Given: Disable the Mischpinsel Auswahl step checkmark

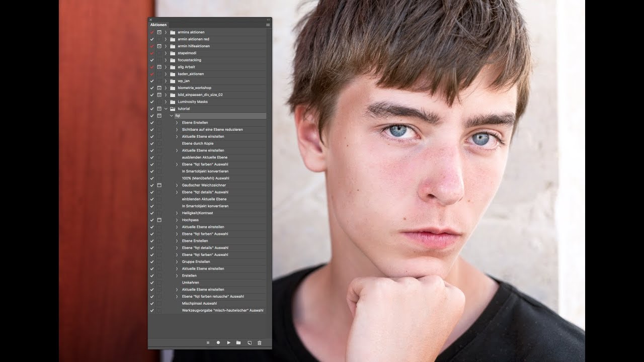Looking at the screenshot, I should (152, 304).
